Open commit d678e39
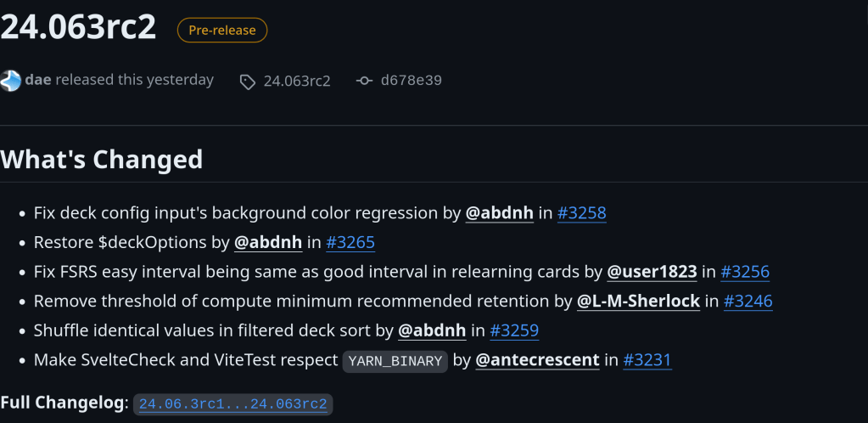 point(411,82)
